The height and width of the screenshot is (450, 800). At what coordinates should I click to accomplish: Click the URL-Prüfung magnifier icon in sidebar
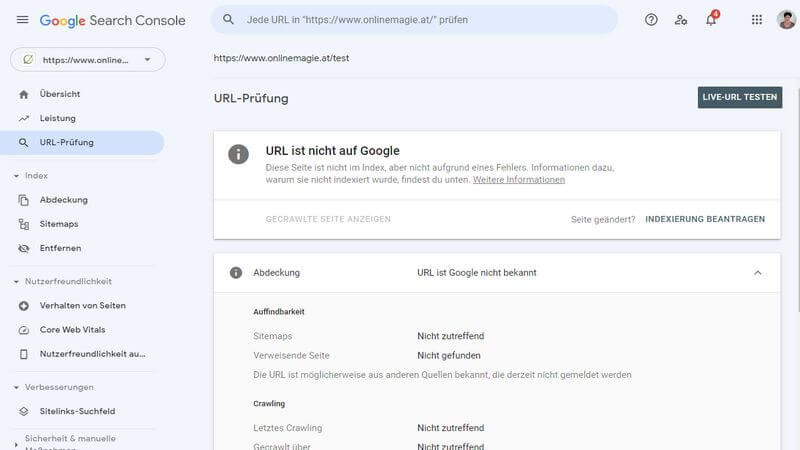(x=23, y=142)
